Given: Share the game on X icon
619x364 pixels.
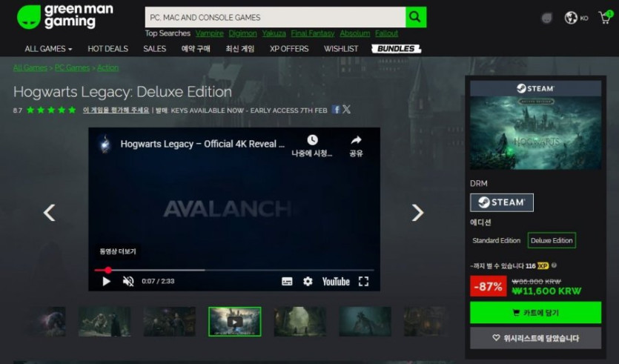Looking at the screenshot, I should [x=346, y=110].
